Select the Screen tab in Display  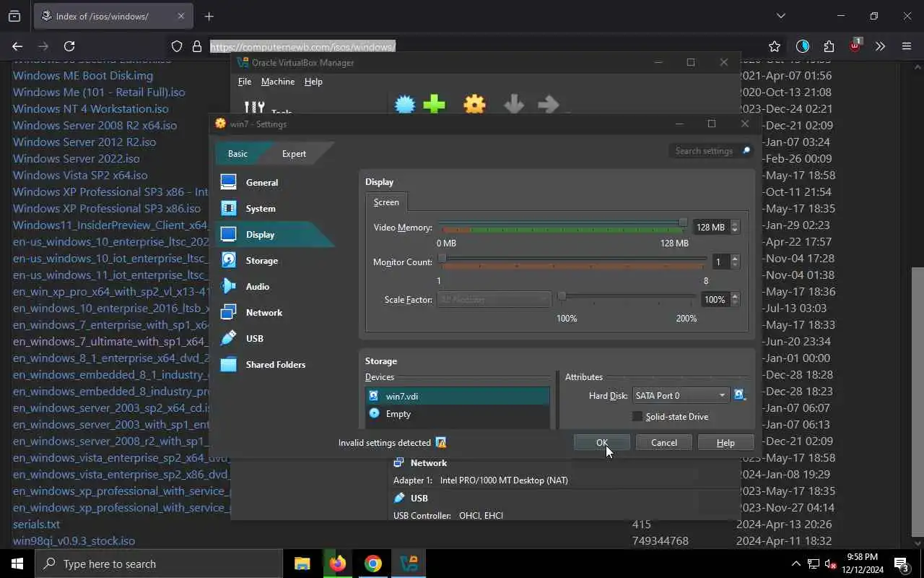click(x=386, y=202)
